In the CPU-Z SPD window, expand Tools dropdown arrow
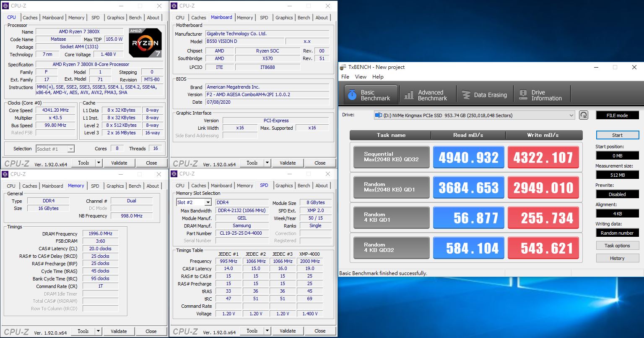644x338 pixels. pos(267,331)
